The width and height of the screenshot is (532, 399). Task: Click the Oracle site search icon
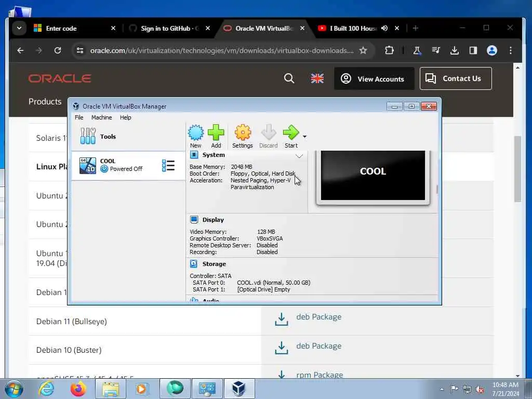pos(289,78)
